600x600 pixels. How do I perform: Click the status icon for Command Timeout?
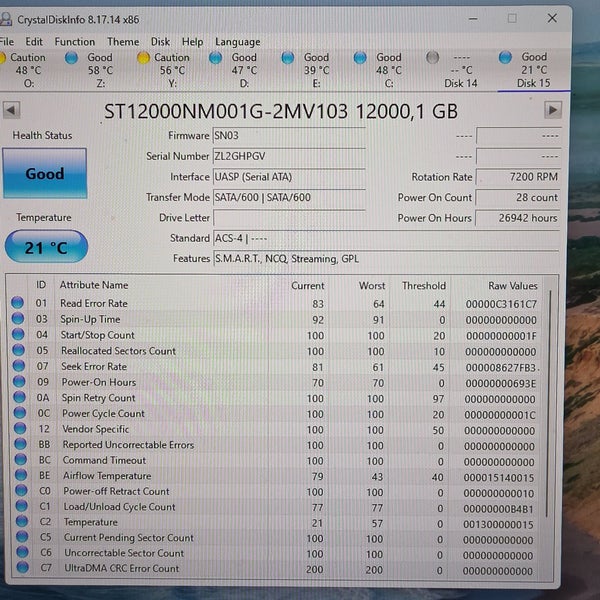21,459
